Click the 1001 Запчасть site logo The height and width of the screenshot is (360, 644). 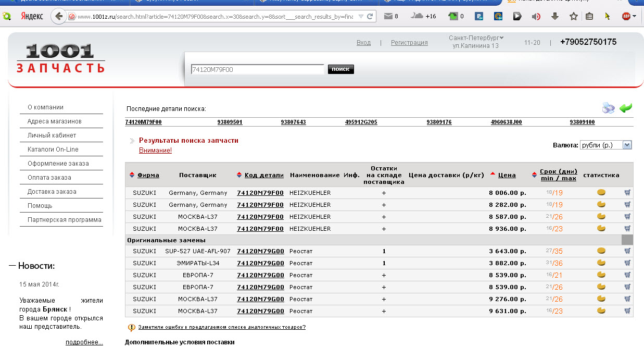pos(60,58)
